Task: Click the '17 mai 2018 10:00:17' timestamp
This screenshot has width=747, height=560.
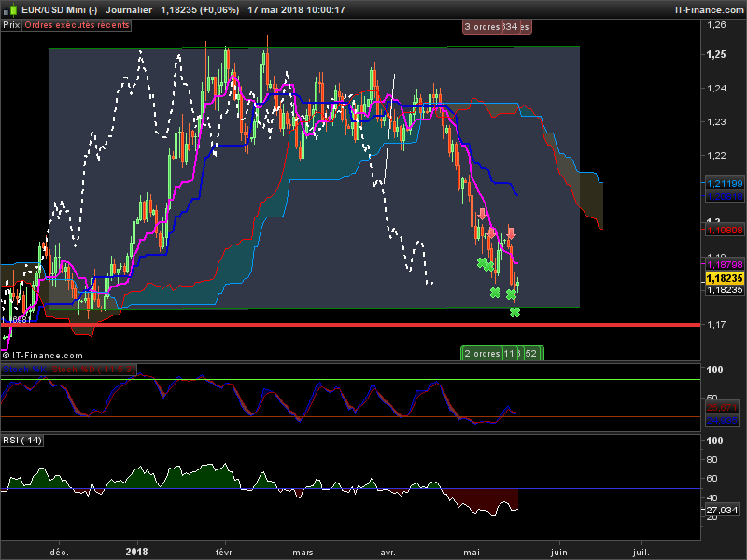Action: pyautogui.click(x=296, y=9)
